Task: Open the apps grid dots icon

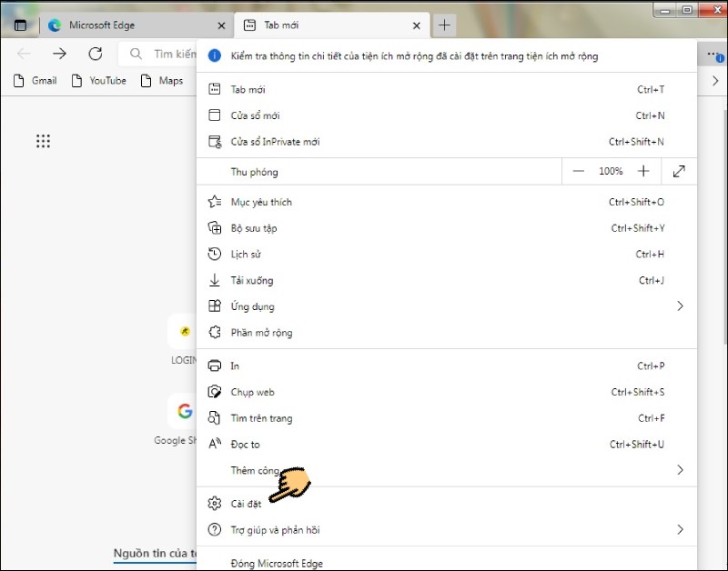Action: 43,141
